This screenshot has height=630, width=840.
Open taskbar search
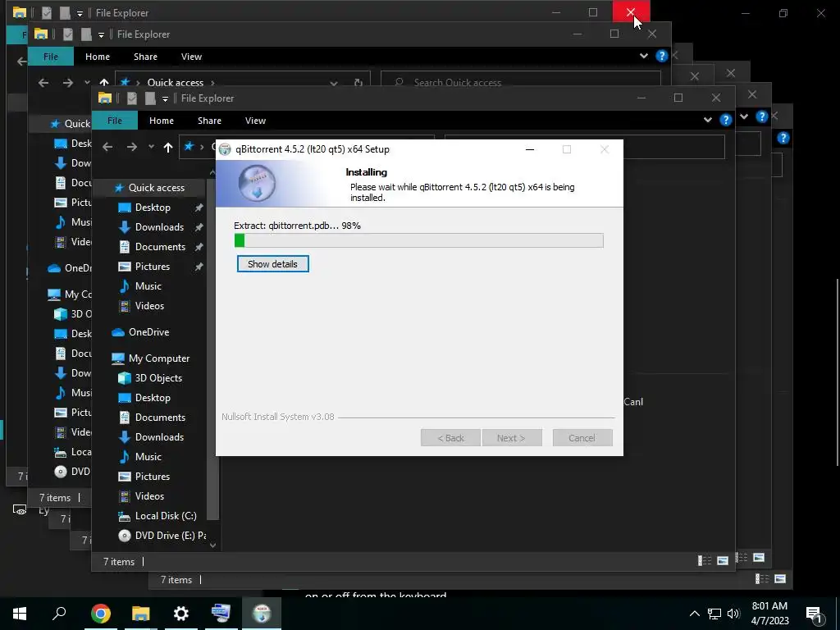tap(59, 614)
